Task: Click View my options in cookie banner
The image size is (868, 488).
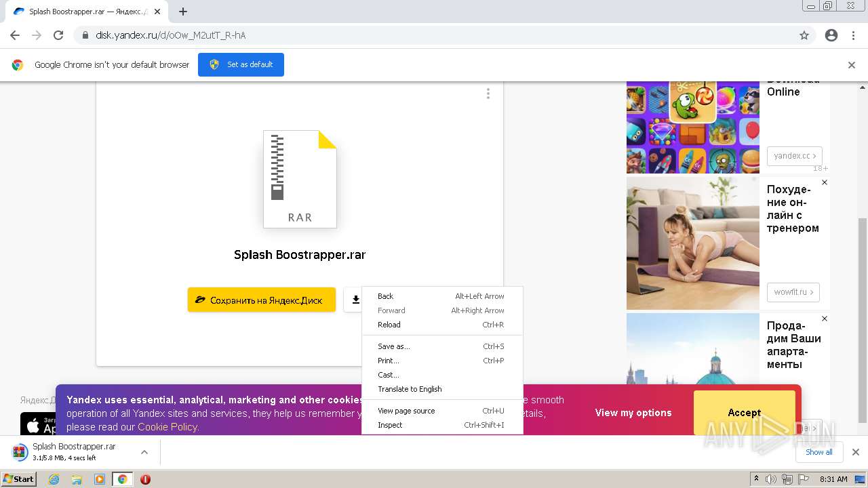Action: coord(633,413)
